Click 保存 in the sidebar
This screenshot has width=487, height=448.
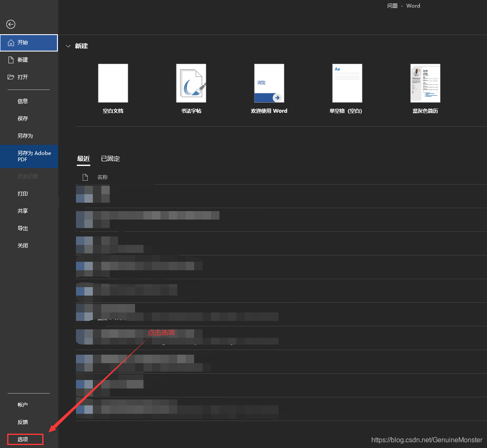coord(29,118)
